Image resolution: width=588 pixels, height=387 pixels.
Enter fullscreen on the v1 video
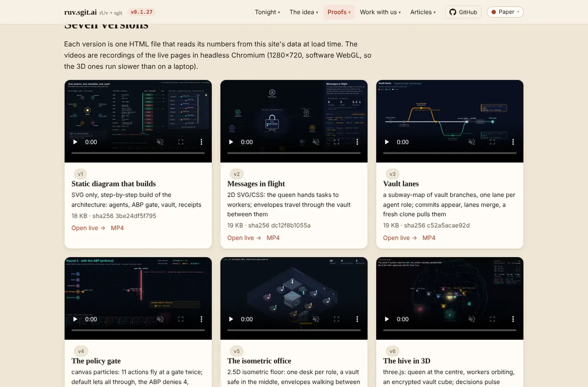pyautogui.click(x=181, y=142)
